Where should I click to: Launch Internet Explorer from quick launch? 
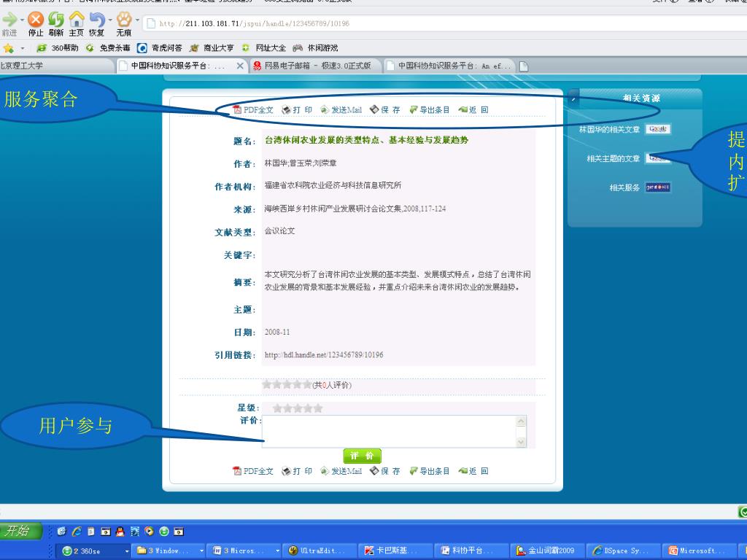pyautogui.click(x=76, y=532)
